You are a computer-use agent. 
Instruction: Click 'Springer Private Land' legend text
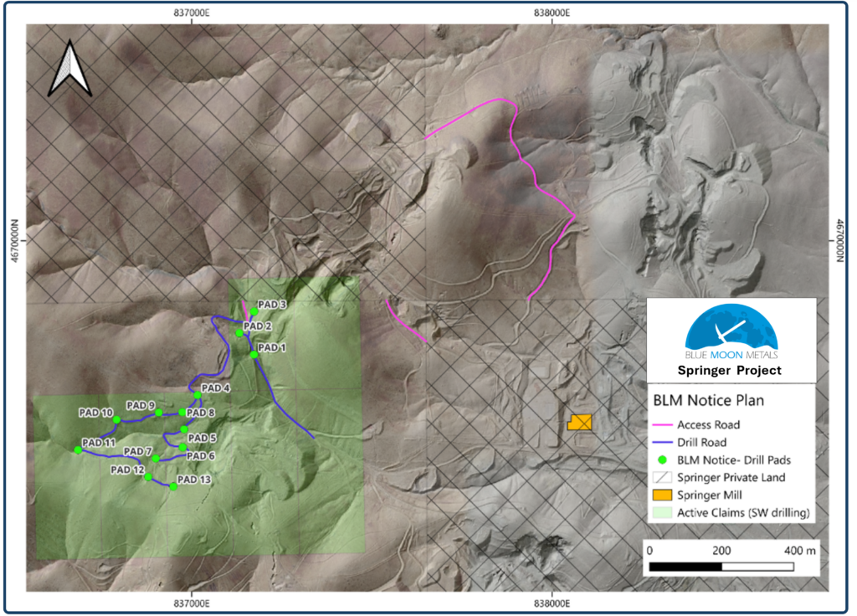[731, 477]
